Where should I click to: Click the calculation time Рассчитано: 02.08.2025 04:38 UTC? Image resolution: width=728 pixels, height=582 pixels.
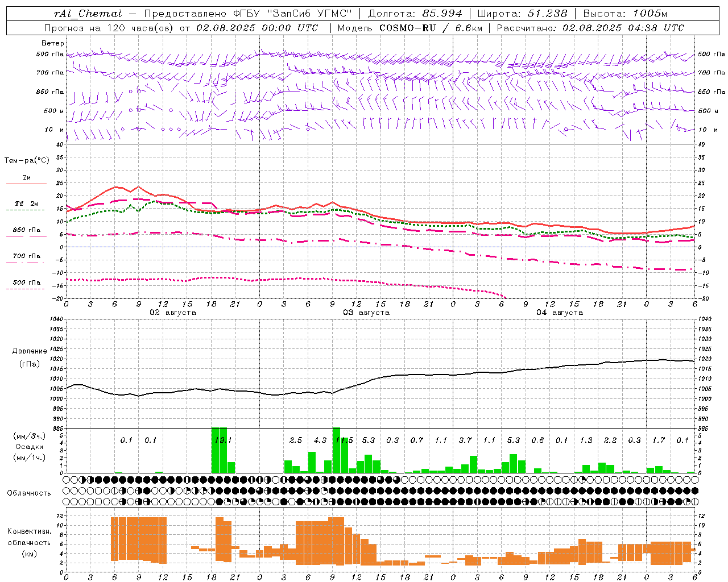pyautogui.click(x=590, y=28)
